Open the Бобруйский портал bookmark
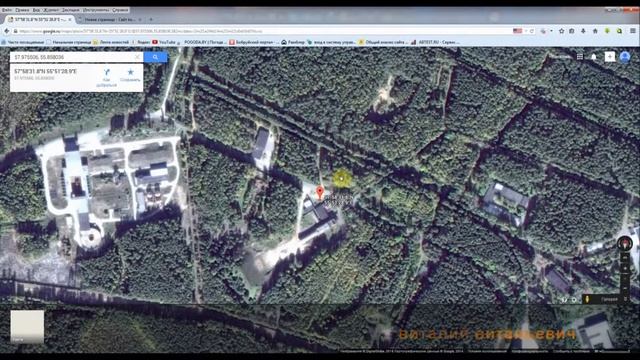This screenshot has width=640, height=360. click(254, 42)
